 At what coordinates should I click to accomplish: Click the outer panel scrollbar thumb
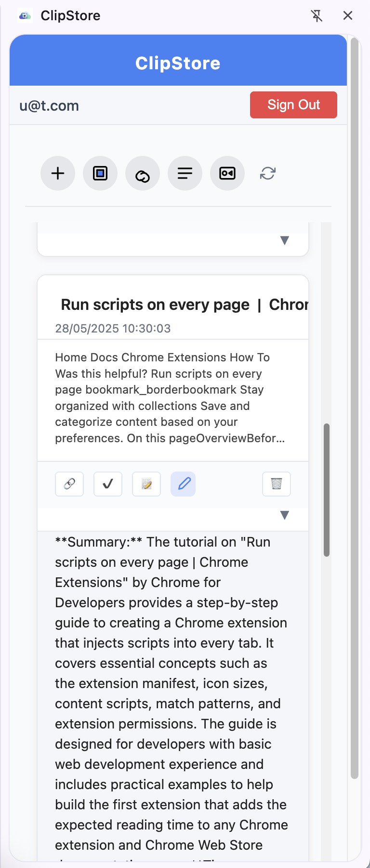(x=355, y=408)
